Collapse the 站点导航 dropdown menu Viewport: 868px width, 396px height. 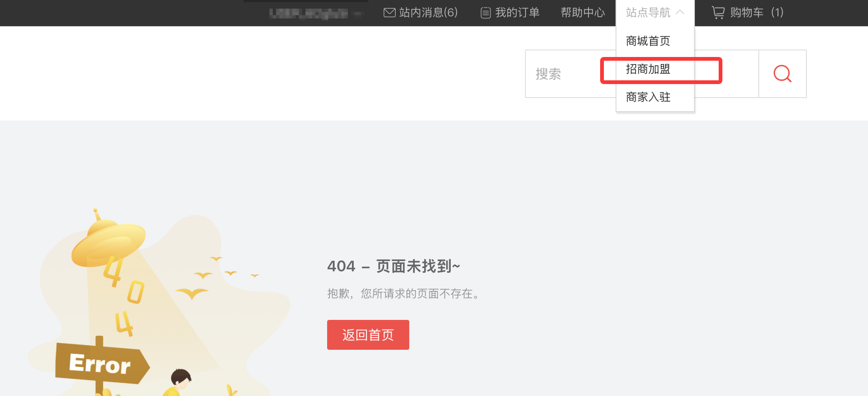[648, 13]
